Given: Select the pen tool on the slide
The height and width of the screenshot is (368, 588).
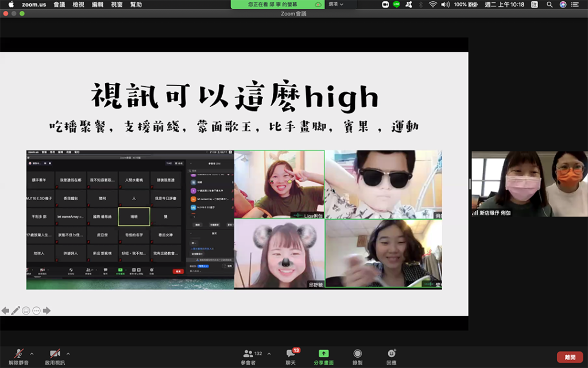Looking at the screenshot, I should pyautogui.click(x=16, y=310).
